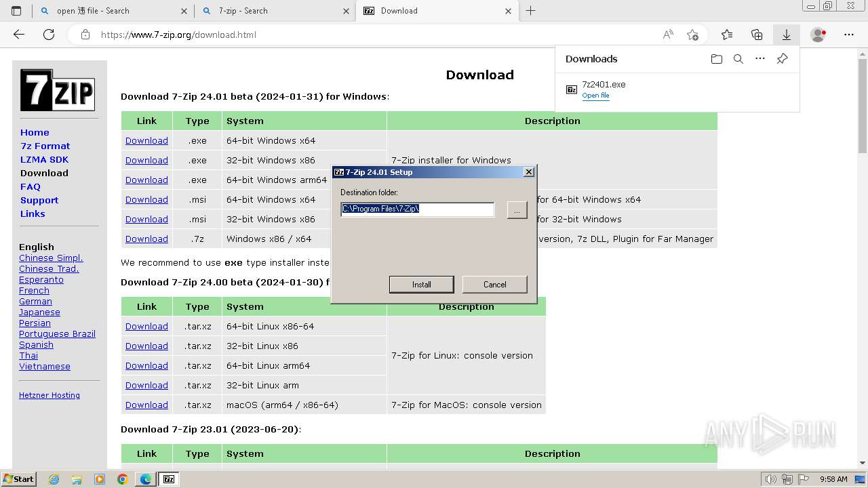The image size is (868, 488).
Task: Open volume control in system tray
Action: pos(770,479)
